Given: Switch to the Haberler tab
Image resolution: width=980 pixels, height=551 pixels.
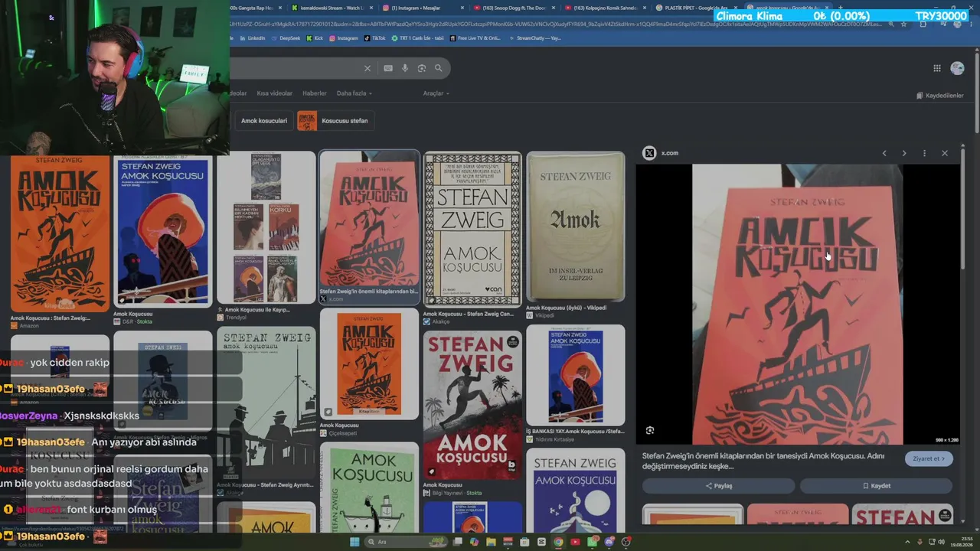Looking at the screenshot, I should 315,93.
